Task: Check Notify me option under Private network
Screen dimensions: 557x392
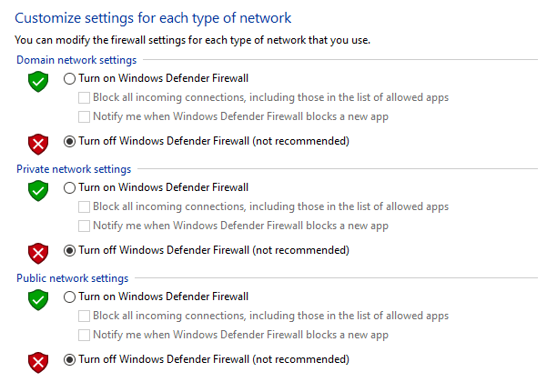Action: coord(85,226)
